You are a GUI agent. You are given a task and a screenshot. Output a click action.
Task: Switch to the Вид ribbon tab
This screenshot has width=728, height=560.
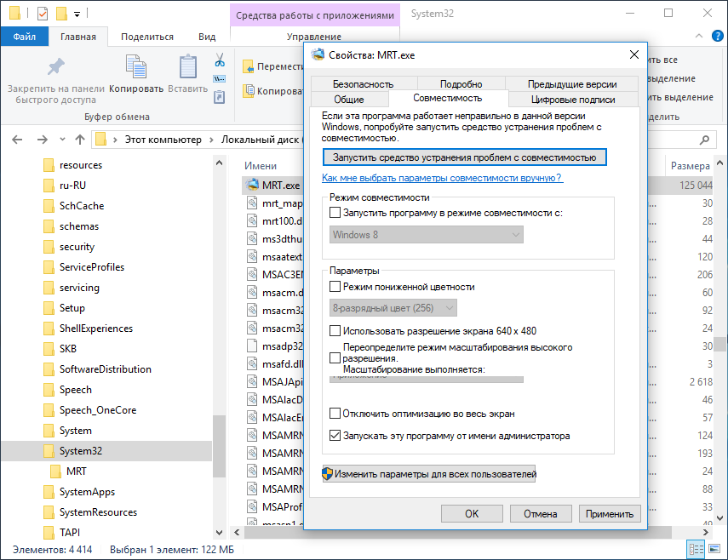tap(207, 37)
